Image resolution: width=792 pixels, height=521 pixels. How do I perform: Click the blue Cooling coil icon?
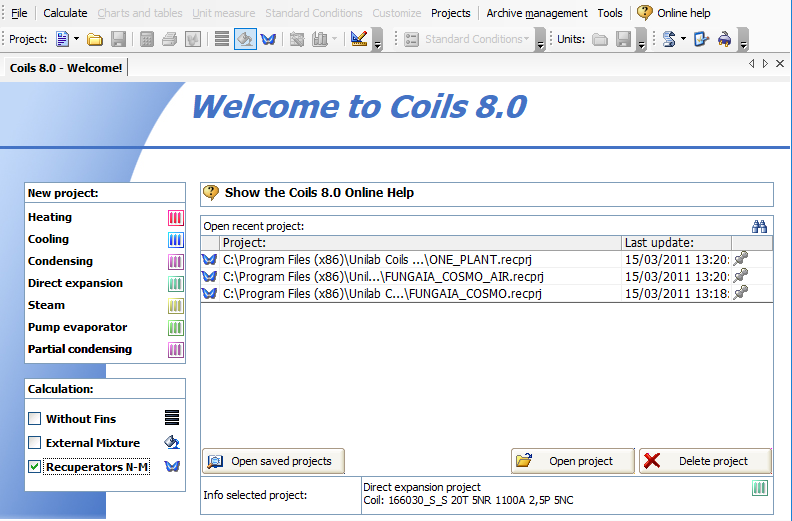[175, 240]
